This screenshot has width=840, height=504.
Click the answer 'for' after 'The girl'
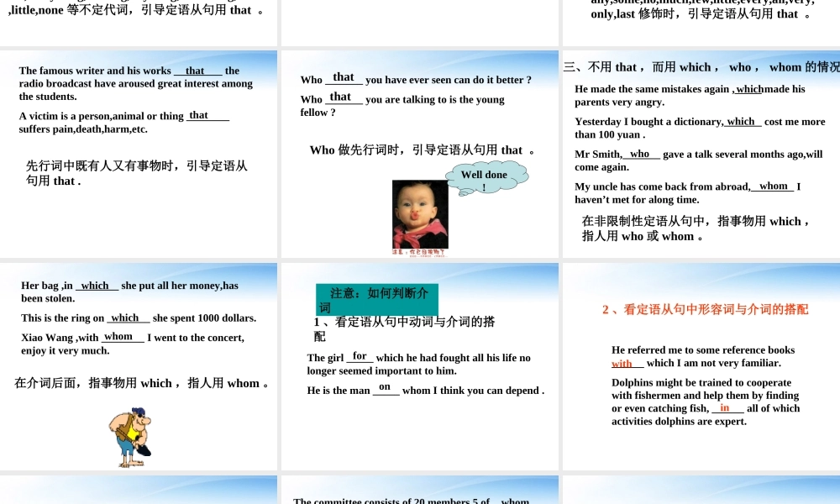(x=360, y=355)
